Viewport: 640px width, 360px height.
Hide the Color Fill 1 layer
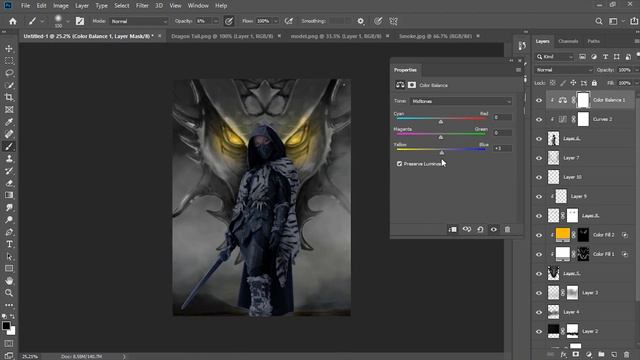[x=539, y=255]
